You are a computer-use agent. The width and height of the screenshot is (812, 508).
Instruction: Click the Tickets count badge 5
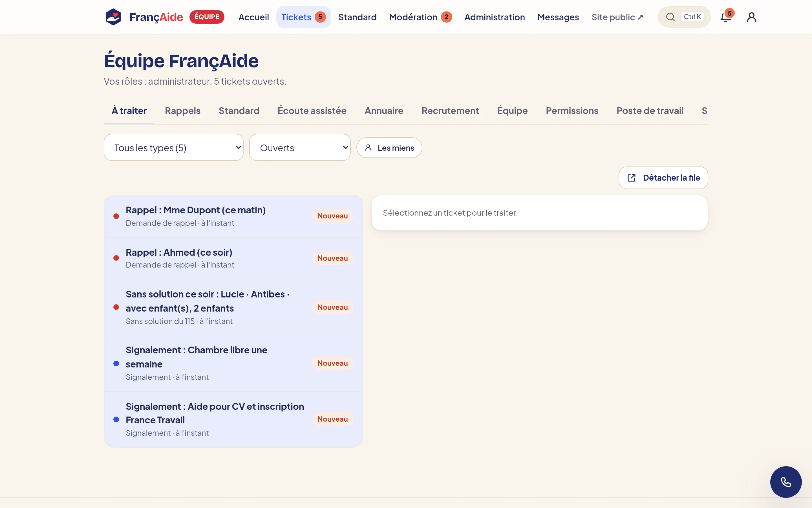click(x=320, y=17)
